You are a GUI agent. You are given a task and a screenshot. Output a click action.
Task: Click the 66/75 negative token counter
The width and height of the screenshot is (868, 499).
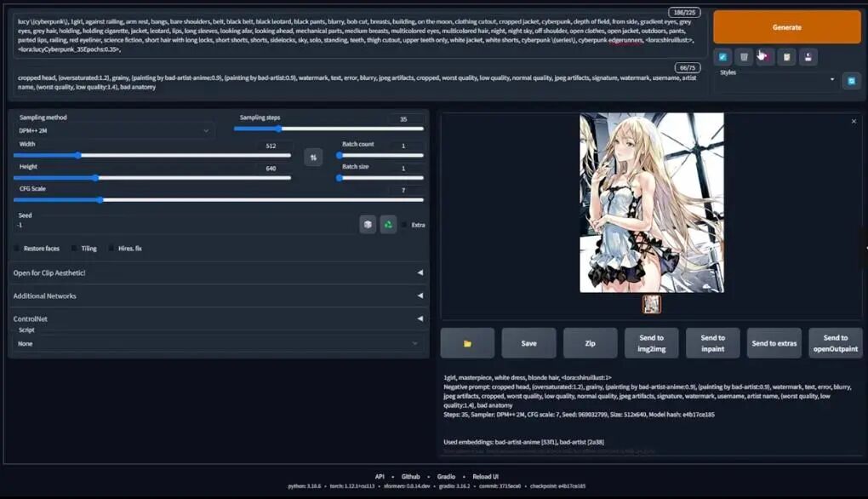[x=688, y=67]
